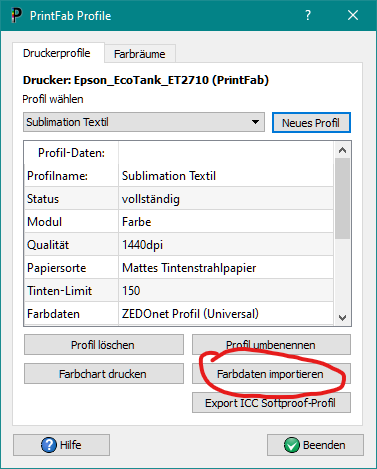The width and height of the screenshot is (377, 469).
Task: Click the PrintFab P logo icon
Action: pyautogui.click(x=17, y=15)
